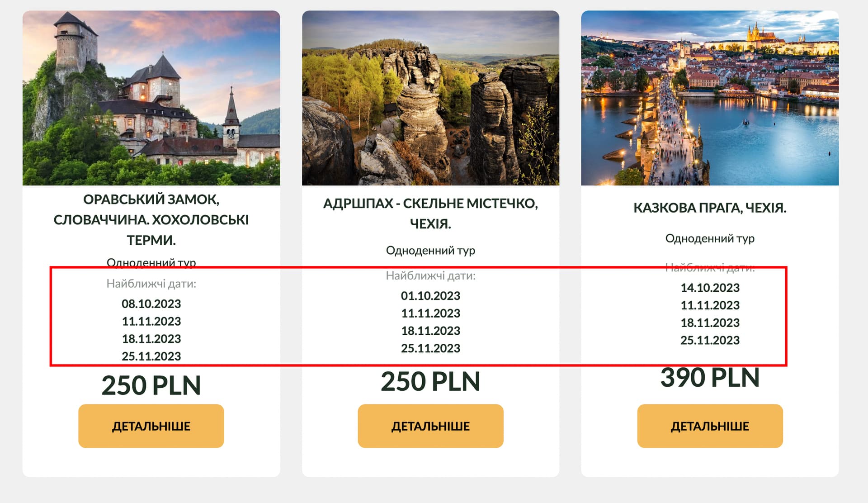This screenshot has width=868, height=503.
Task: Open the Orava Castle photo
Action: [x=151, y=98]
